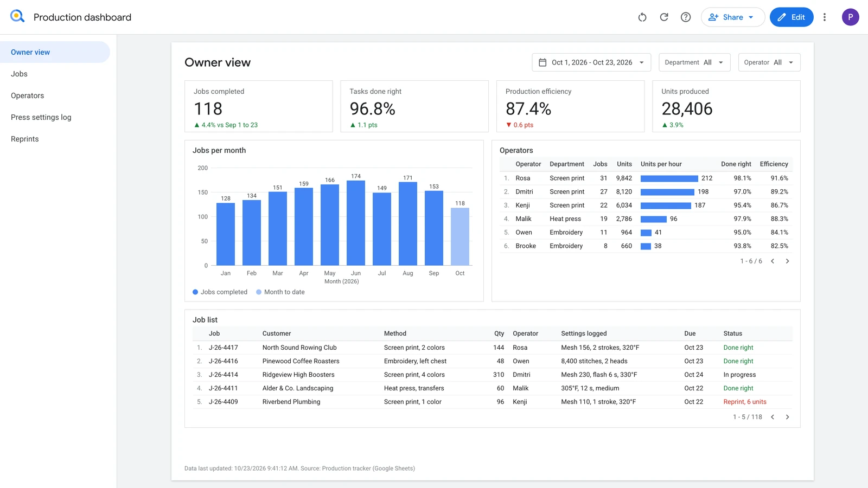Click Malik's units per hour bar
The height and width of the screenshot is (488, 868).
click(x=653, y=219)
